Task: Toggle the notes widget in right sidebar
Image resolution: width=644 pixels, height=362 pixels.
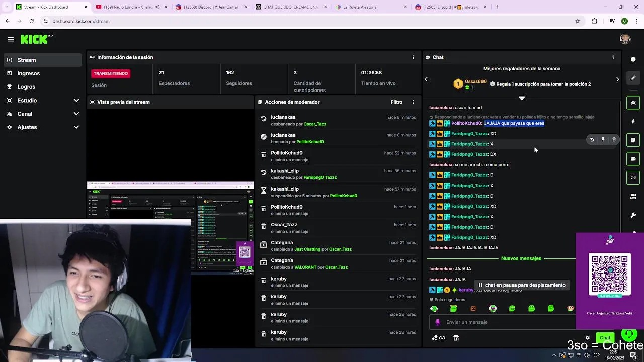Action: click(633, 140)
